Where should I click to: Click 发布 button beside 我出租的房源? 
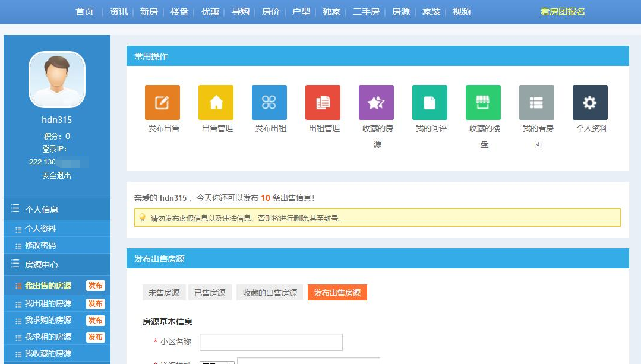96,303
